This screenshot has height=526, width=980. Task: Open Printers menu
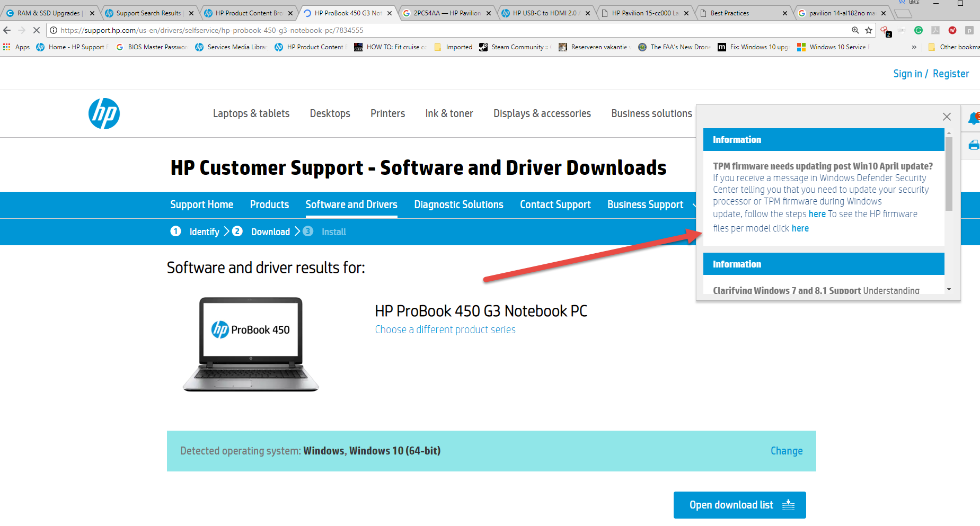click(388, 113)
